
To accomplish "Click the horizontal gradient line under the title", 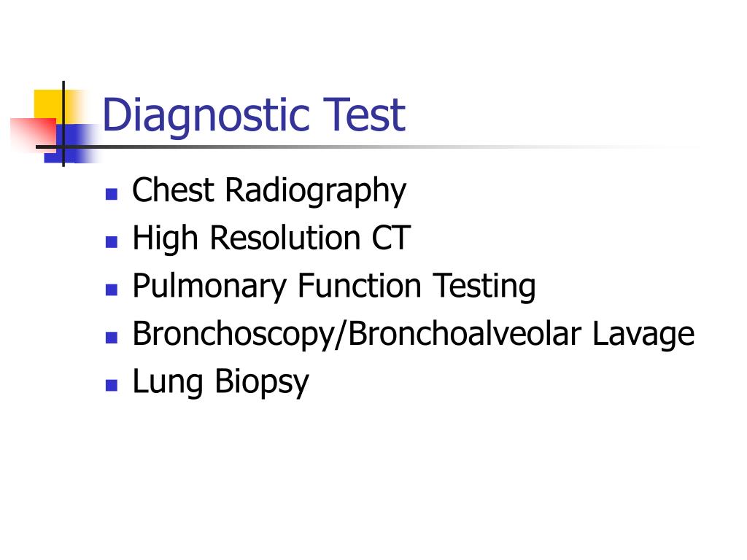I will 367,147.
